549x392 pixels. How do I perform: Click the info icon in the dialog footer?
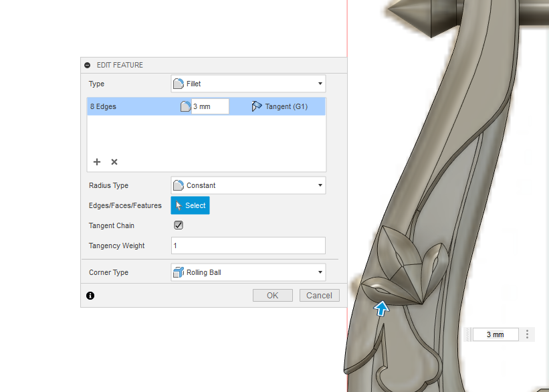point(90,295)
